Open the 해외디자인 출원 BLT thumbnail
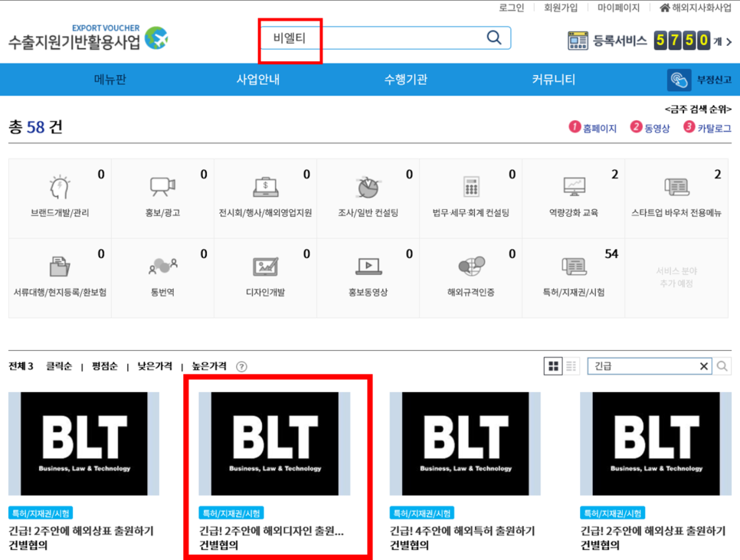The width and height of the screenshot is (740, 560). (278, 444)
